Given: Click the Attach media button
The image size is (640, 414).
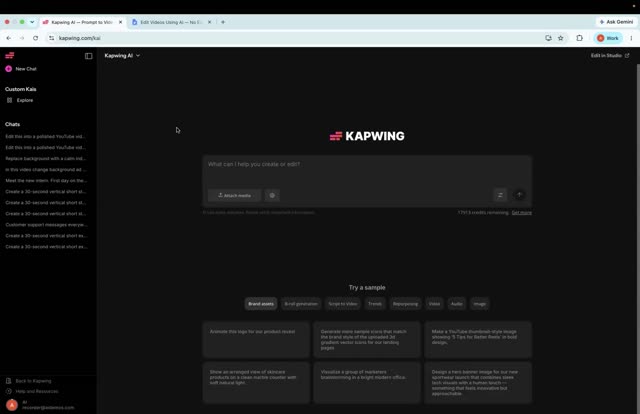Looking at the screenshot, I should 234,195.
